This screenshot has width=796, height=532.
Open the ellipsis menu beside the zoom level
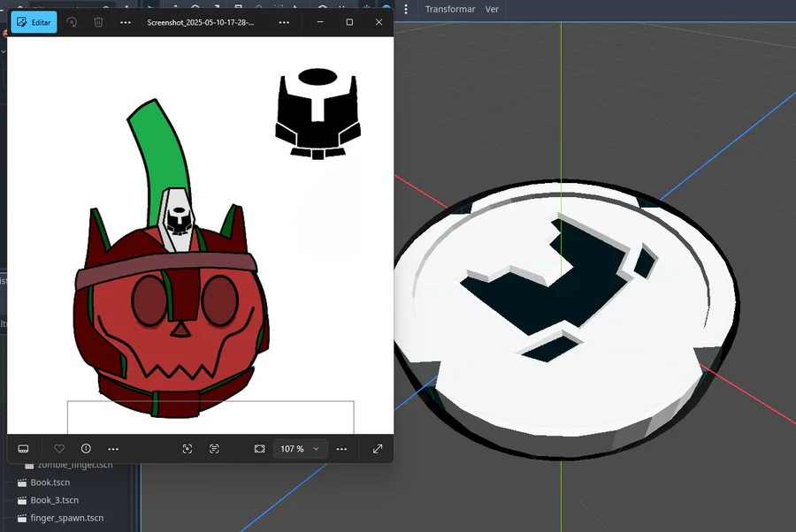pyautogui.click(x=341, y=449)
